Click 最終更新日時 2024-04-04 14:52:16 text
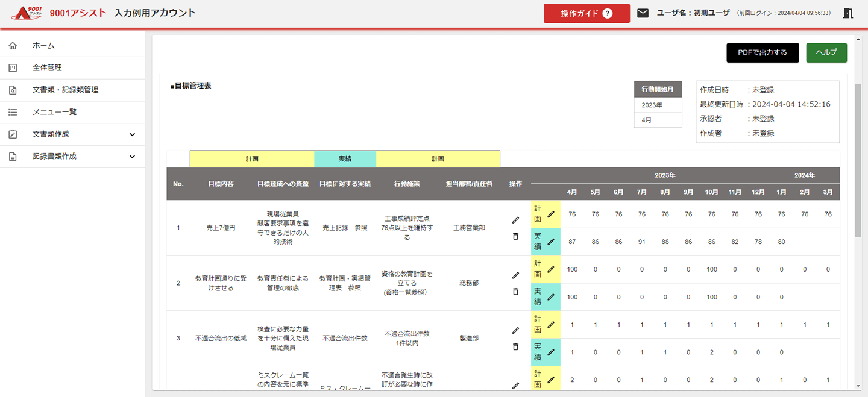 [x=765, y=104]
